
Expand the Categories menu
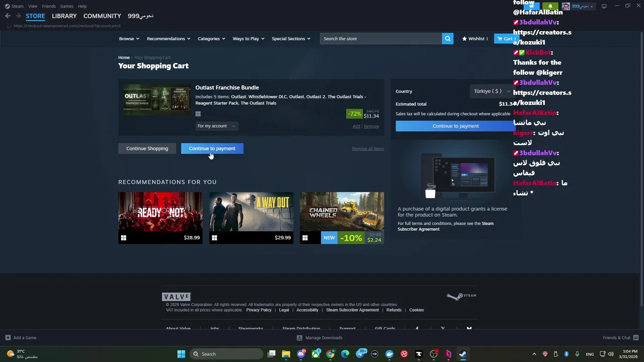click(211, 39)
